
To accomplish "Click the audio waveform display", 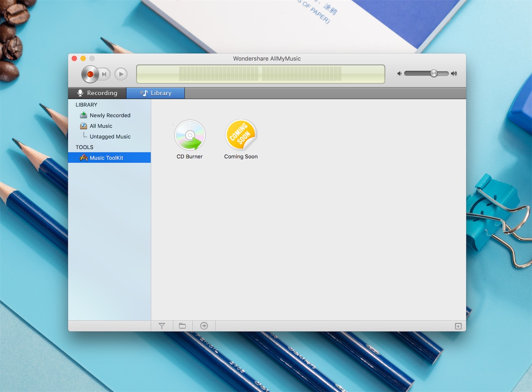I will tap(260, 74).
